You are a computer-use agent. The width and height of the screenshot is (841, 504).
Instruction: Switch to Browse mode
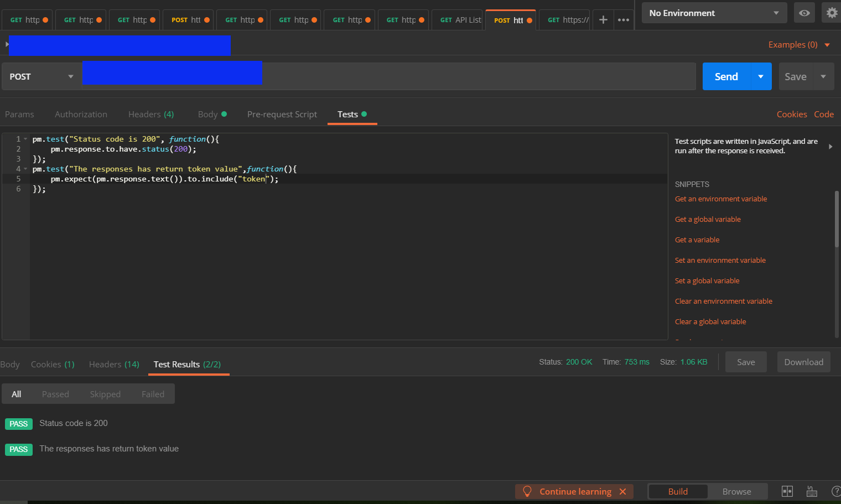[x=736, y=491]
